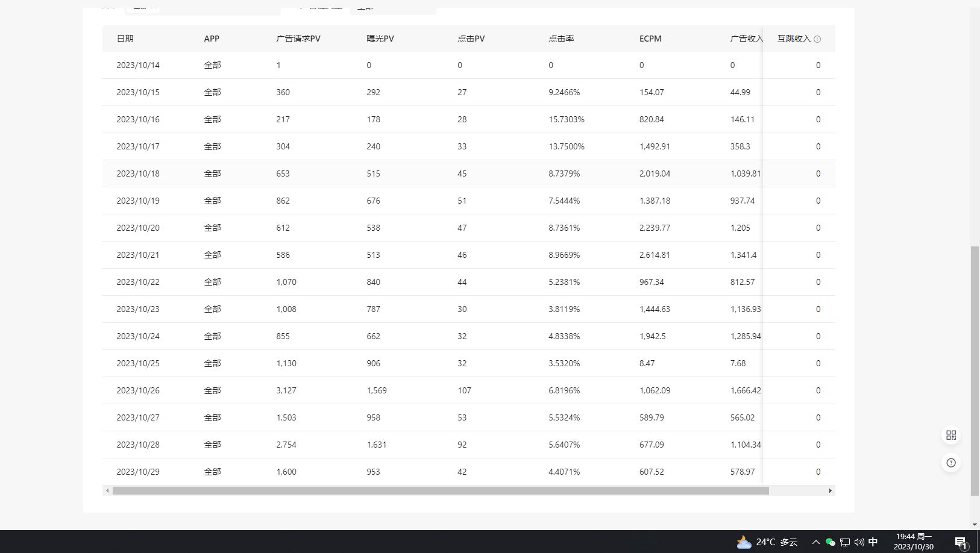This screenshot has height=553, width=980.
Task: Click the 点击率 column header
Action: coord(561,39)
